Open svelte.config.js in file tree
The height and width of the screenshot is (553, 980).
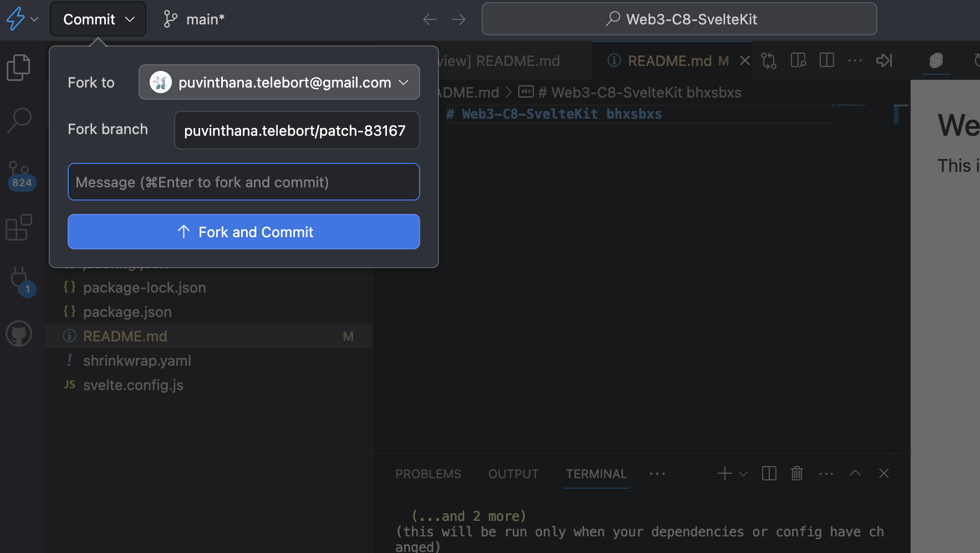tap(133, 385)
